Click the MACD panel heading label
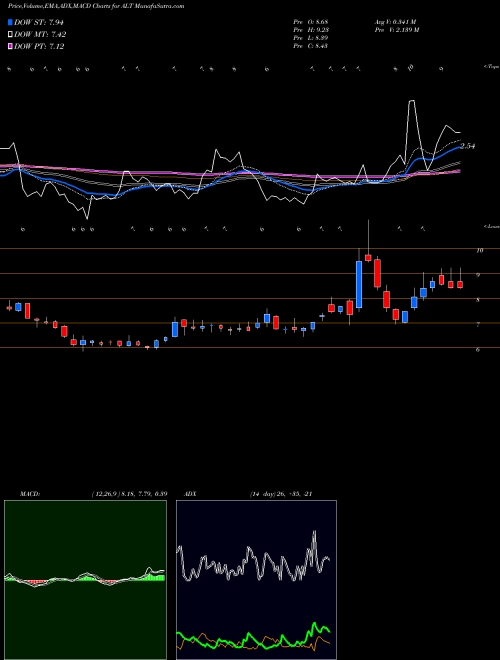This screenshot has height=660, width=500. pos(29,494)
